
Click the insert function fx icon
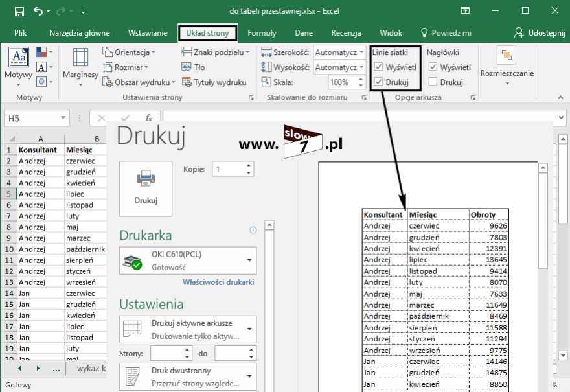click(x=148, y=118)
